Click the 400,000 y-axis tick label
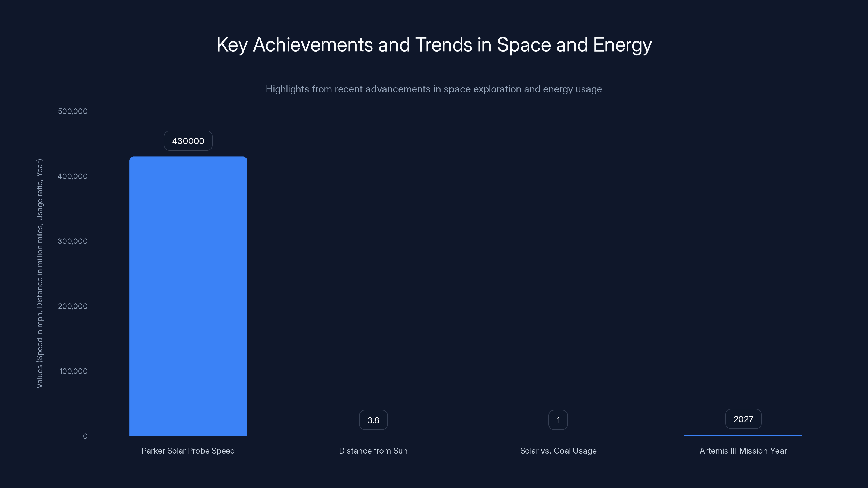Viewport: 868px width, 488px height. (72, 176)
